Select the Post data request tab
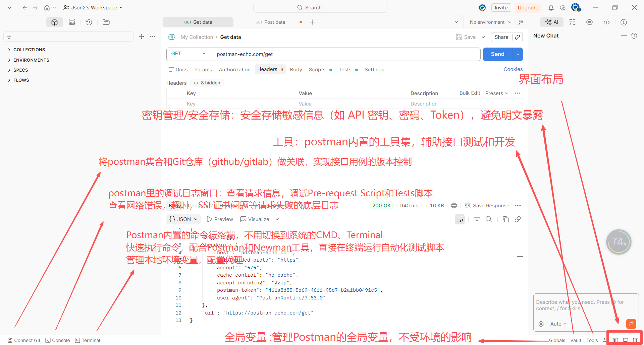The image size is (644, 345). (x=270, y=22)
